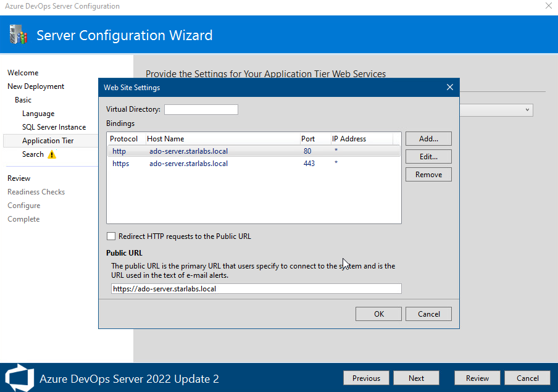Image resolution: width=558 pixels, height=392 pixels.
Task: Select the Application Tier step
Action: 47,140
